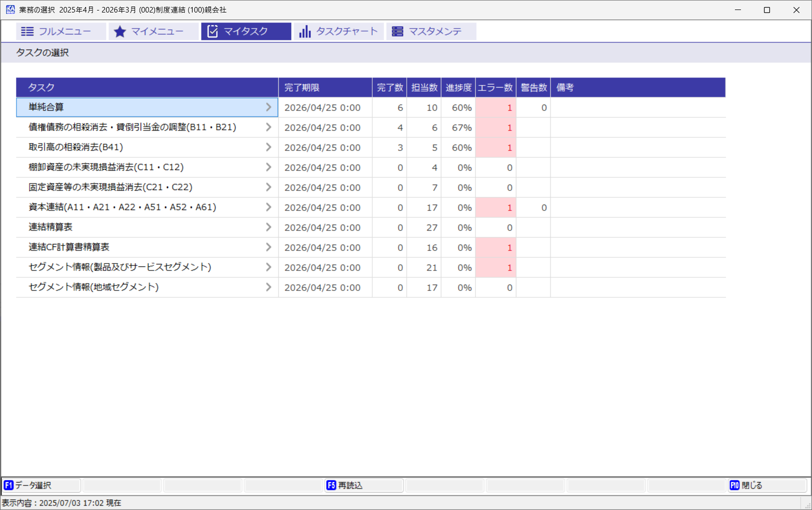The height and width of the screenshot is (510, 812).
Task: Open the 連結精算表 row chevron
Action: 269,227
